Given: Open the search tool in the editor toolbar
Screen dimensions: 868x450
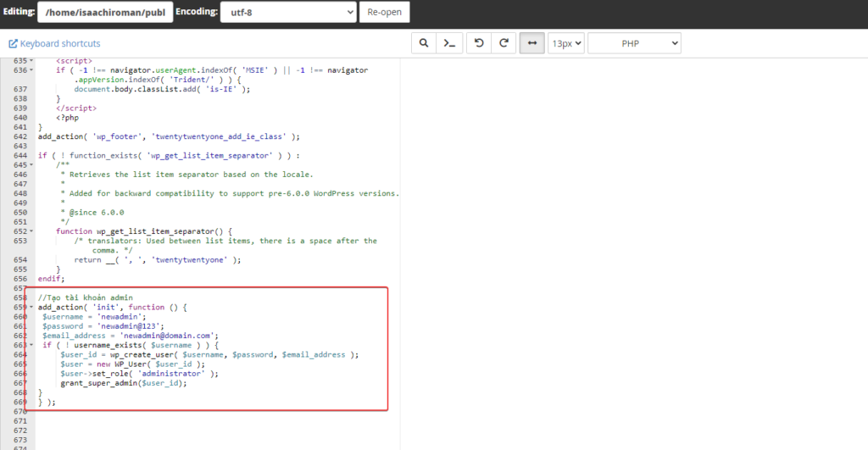Looking at the screenshot, I should pyautogui.click(x=424, y=43).
